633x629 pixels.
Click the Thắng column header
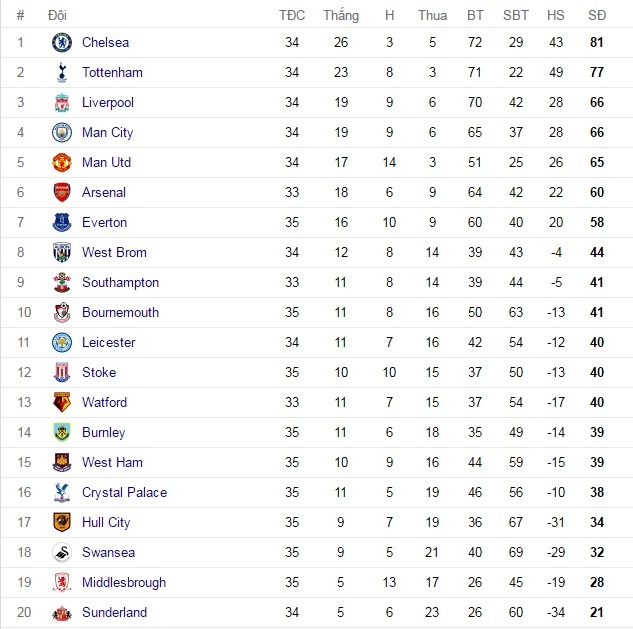(341, 15)
